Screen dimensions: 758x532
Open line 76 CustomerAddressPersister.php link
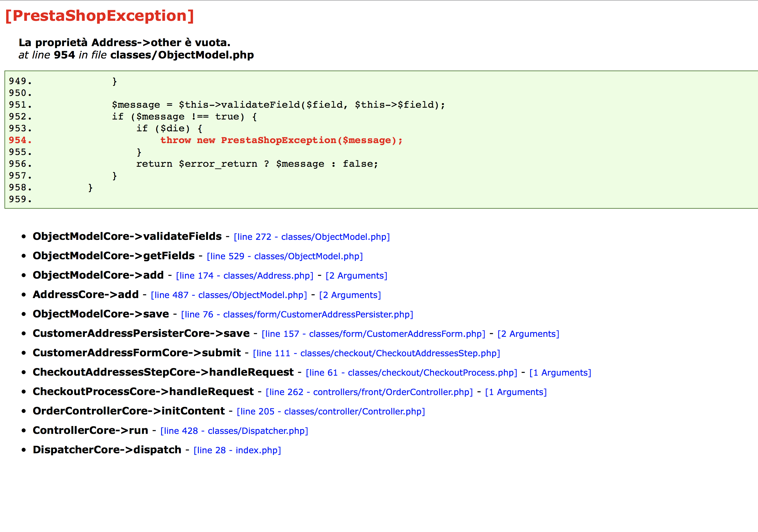[297, 315]
